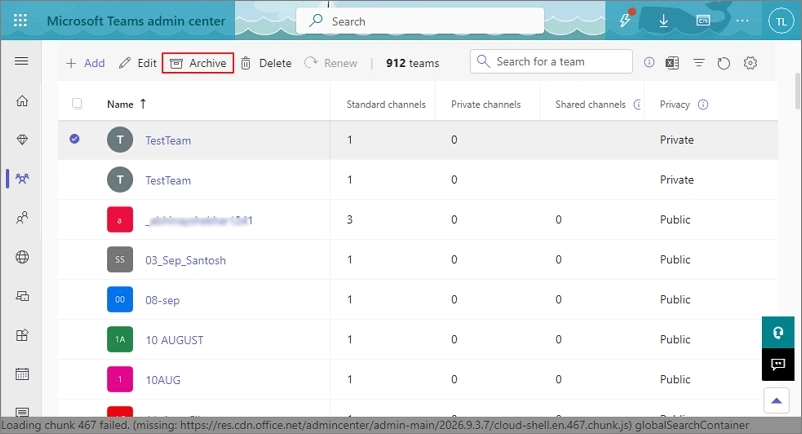Click the info icon next to team search
Screen dimensions: 802x434
point(649,62)
